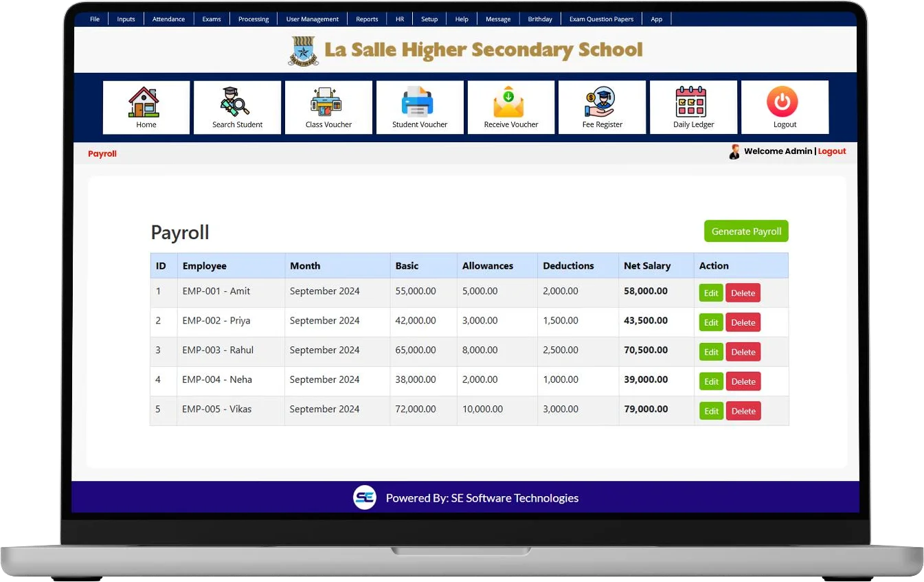Viewport: 924px width, 582px height.
Task: Click the SE Software Technologies logo
Action: pyautogui.click(x=365, y=497)
